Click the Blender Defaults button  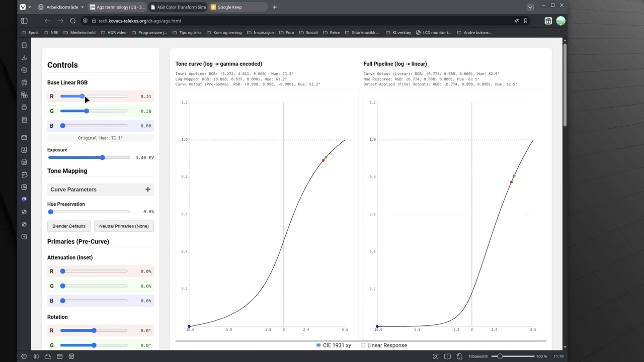coord(69,226)
